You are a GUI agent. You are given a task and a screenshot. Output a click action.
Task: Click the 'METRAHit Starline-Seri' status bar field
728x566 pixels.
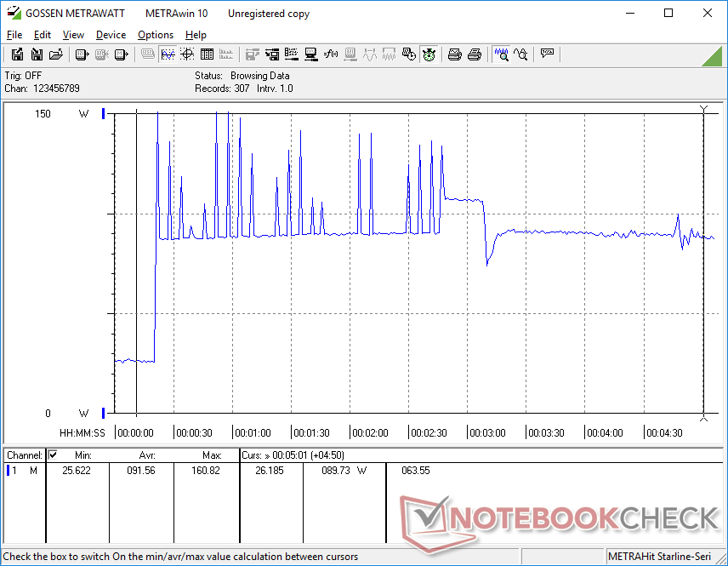pos(659,557)
